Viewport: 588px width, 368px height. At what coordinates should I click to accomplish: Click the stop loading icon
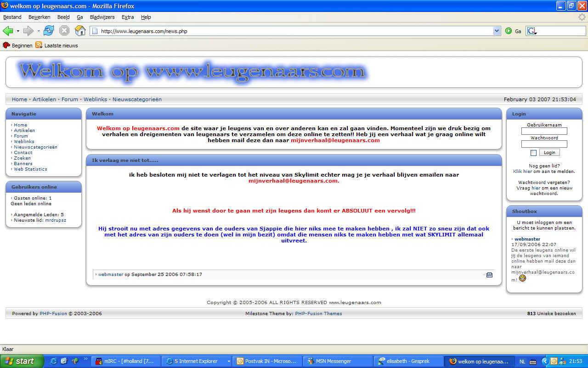coord(64,31)
